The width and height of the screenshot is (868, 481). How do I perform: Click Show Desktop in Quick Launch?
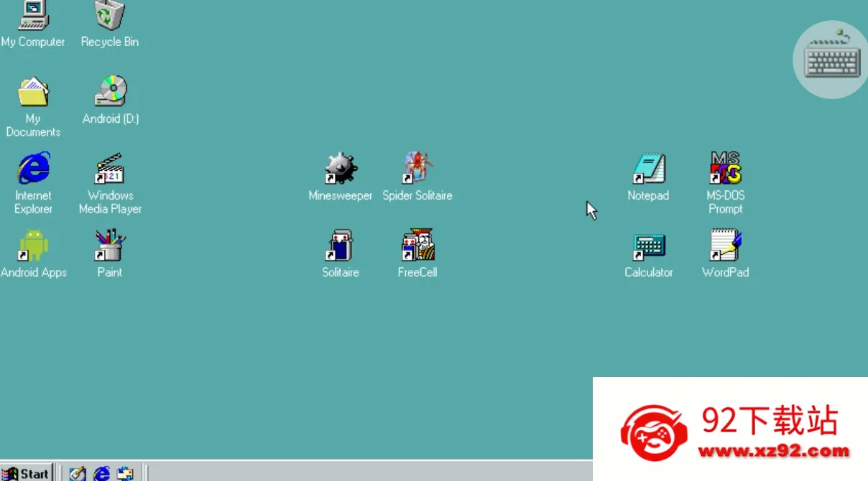pos(77,474)
